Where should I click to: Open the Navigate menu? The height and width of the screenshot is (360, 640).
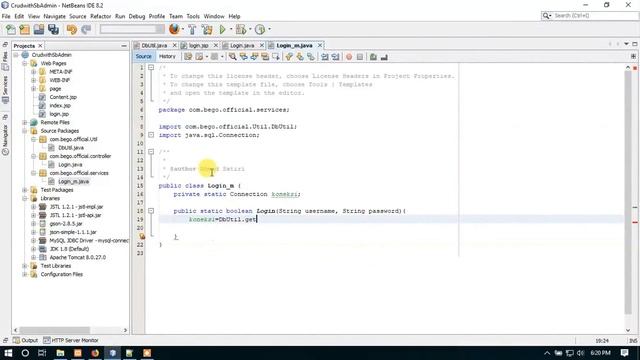[54, 16]
